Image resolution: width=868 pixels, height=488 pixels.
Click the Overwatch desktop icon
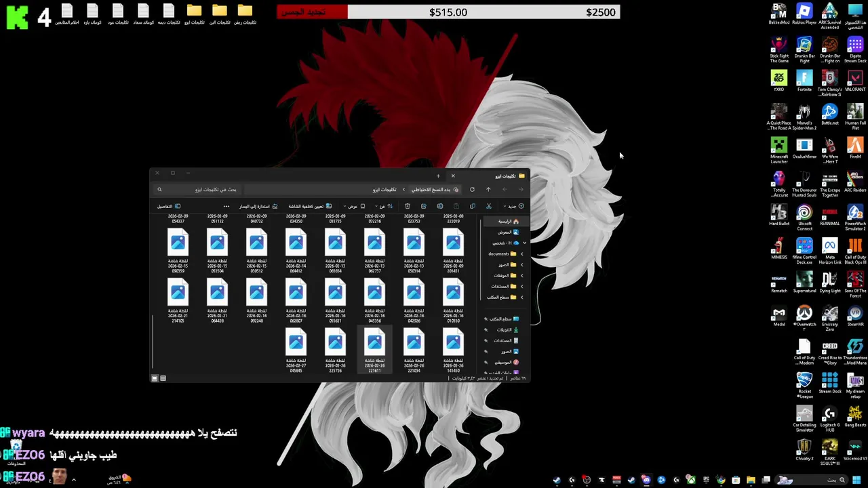[x=804, y=317]
